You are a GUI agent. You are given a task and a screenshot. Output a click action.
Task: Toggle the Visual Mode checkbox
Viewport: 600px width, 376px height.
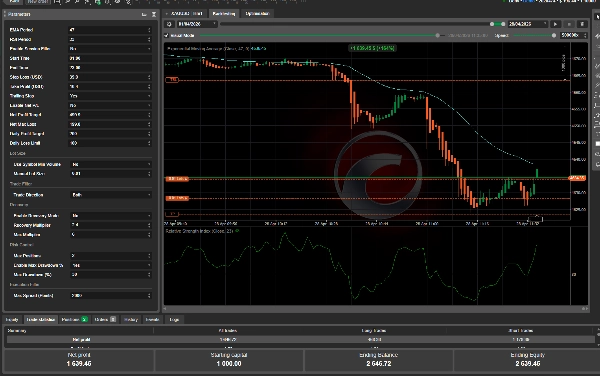point(166,36)
